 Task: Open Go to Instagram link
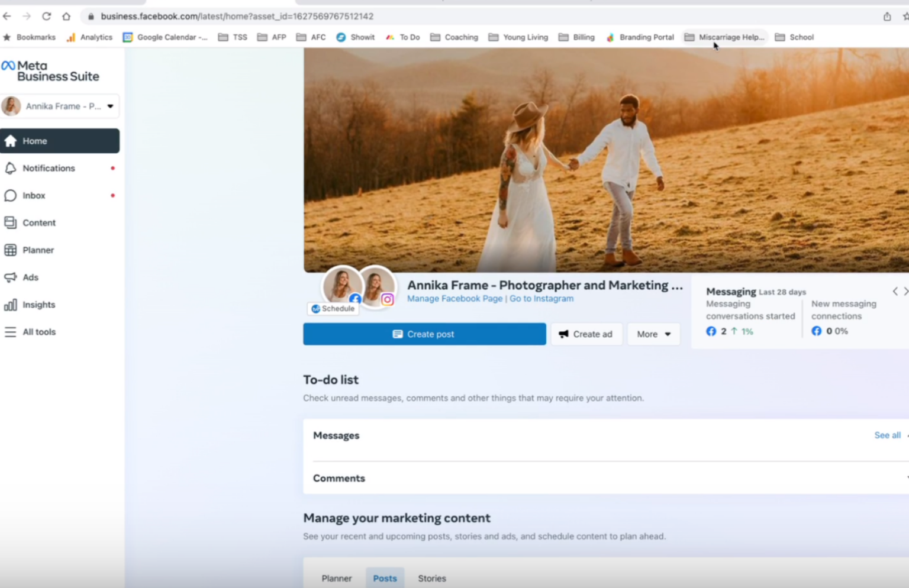click(541, 298)
